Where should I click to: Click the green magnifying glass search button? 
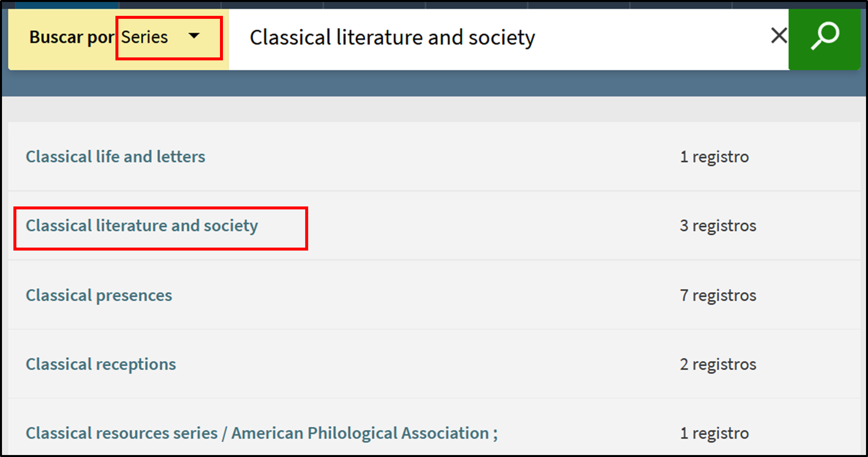tap(824, 37)
